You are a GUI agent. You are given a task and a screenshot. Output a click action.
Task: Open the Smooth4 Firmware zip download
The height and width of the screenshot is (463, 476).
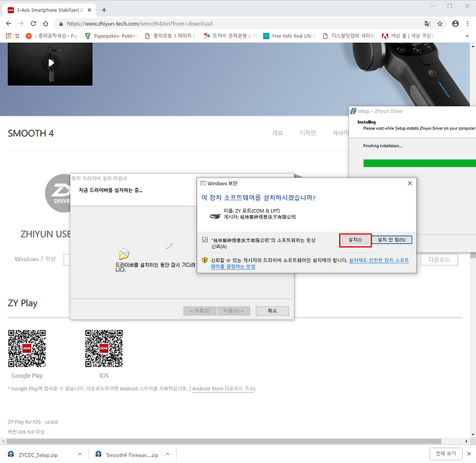point(132,455)
